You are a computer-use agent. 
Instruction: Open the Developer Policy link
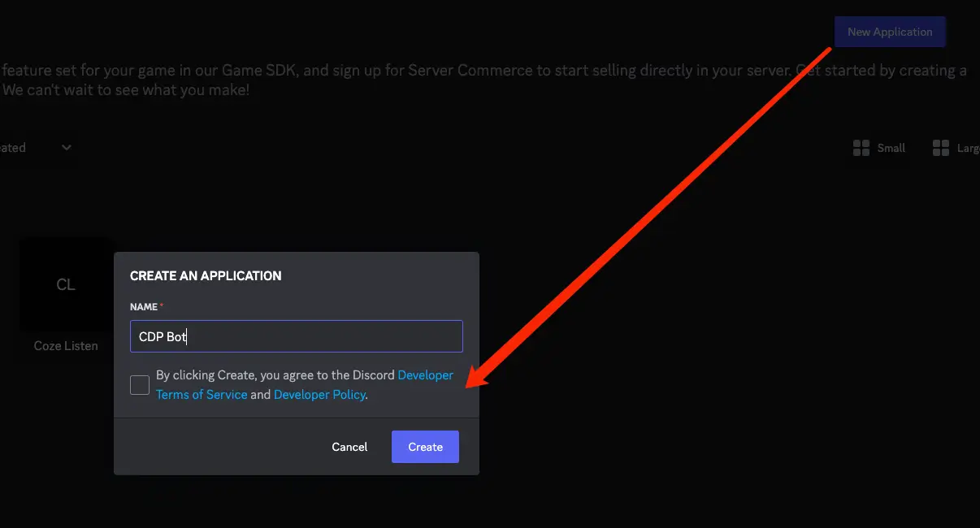(319, 395)
